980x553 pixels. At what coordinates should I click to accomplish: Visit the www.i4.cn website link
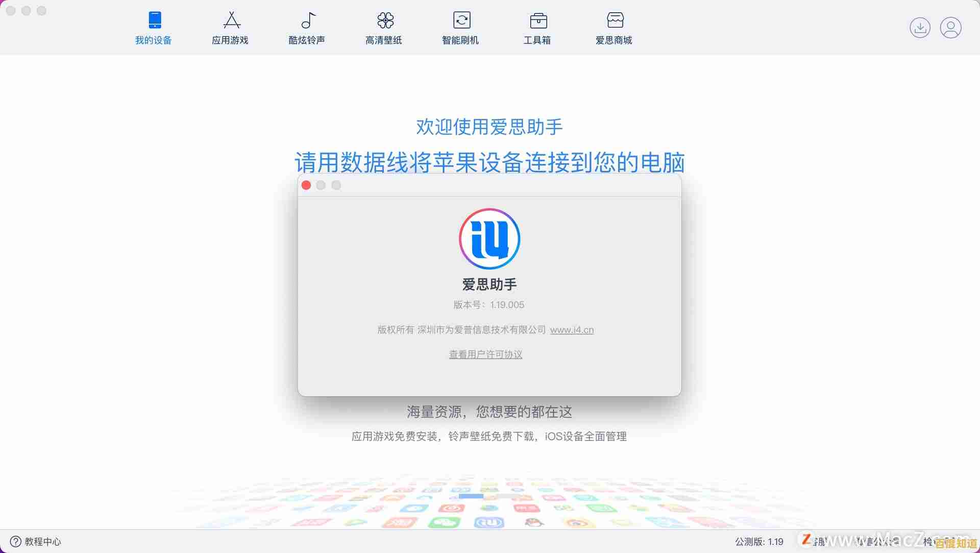[572, 330]
